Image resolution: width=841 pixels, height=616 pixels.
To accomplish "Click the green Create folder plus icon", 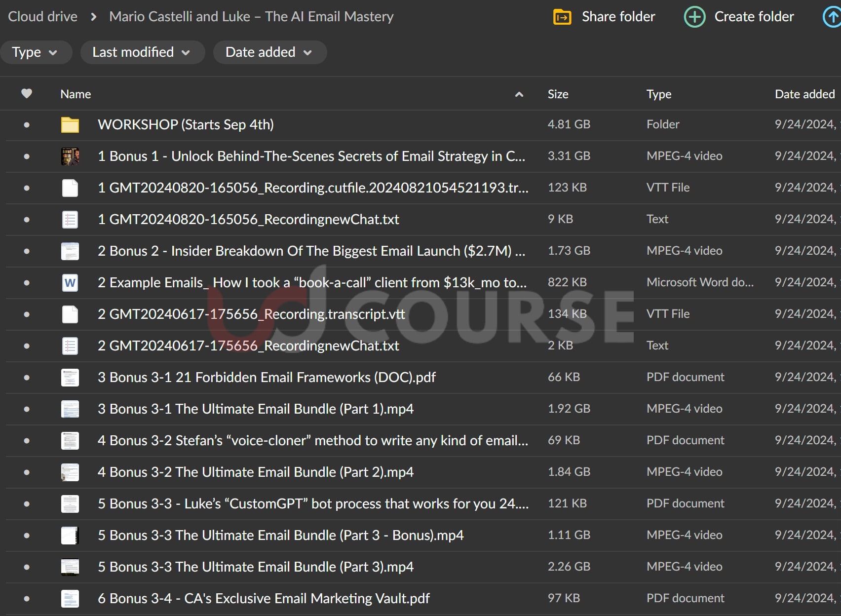I will tap(694, 17).
